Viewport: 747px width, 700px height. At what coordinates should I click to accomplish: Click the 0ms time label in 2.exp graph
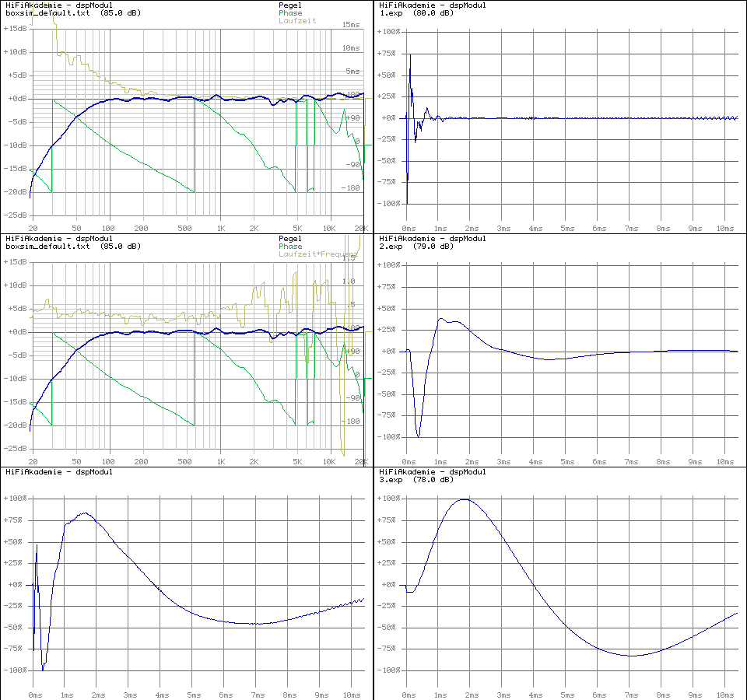pos(409,461)
